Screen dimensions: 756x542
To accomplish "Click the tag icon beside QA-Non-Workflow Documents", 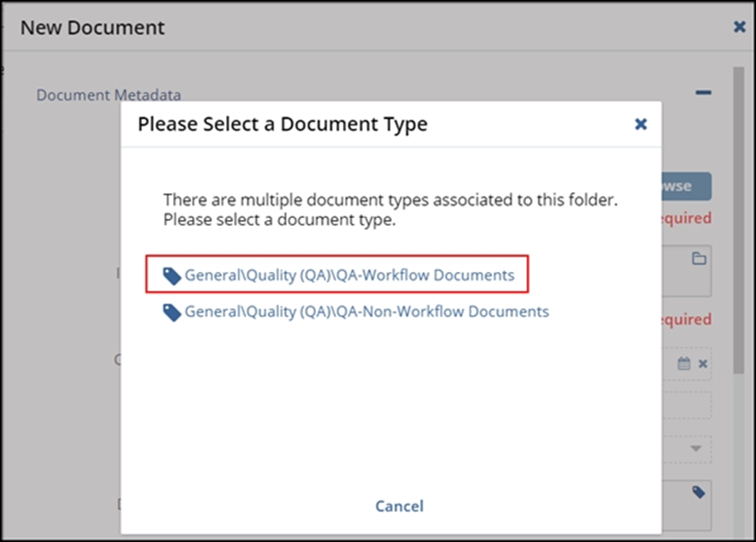I will (x=174, y=312).
